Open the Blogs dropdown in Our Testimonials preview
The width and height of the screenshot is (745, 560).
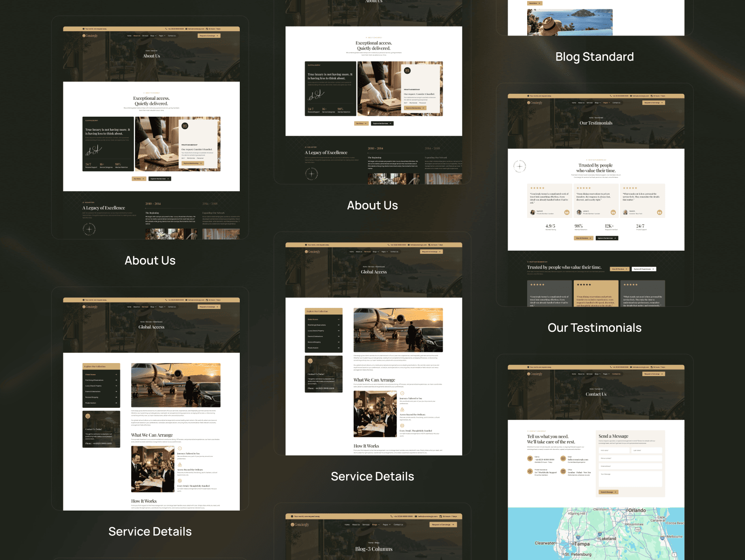point(598,103)
